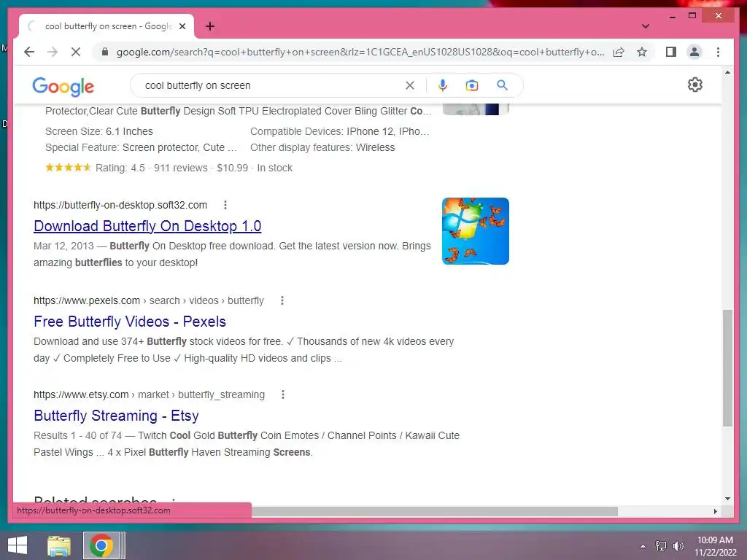Image resolution: width=747 pixels, height=560 pixels.
Task: Click 'Other display features: Wireless' text
Action: click(322, 147)
